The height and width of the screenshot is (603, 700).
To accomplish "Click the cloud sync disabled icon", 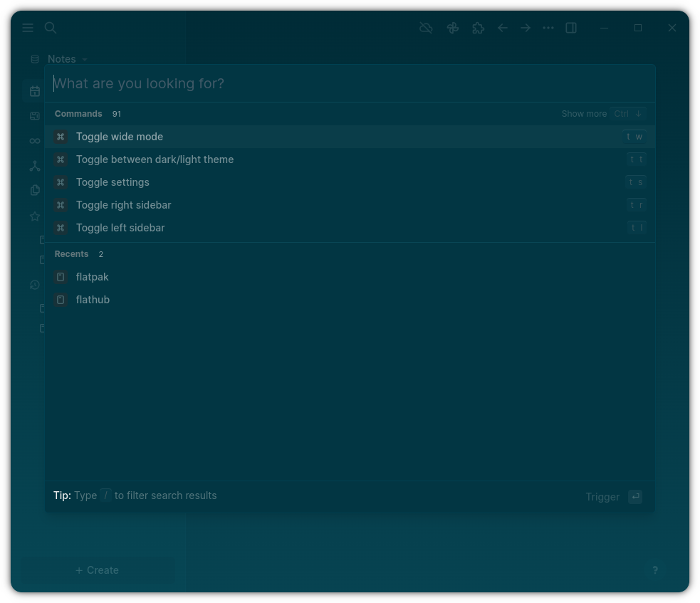I will click(426, 28).
